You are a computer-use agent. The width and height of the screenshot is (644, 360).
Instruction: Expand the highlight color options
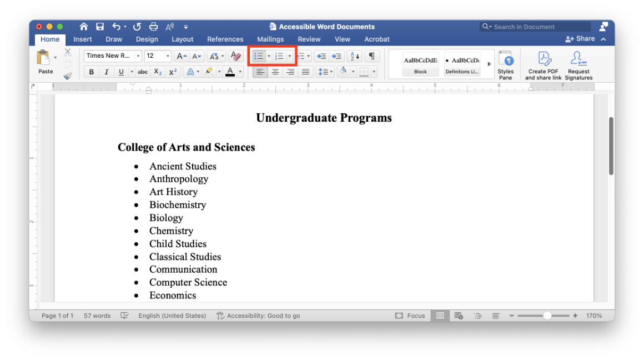click(x=219, y=71)
